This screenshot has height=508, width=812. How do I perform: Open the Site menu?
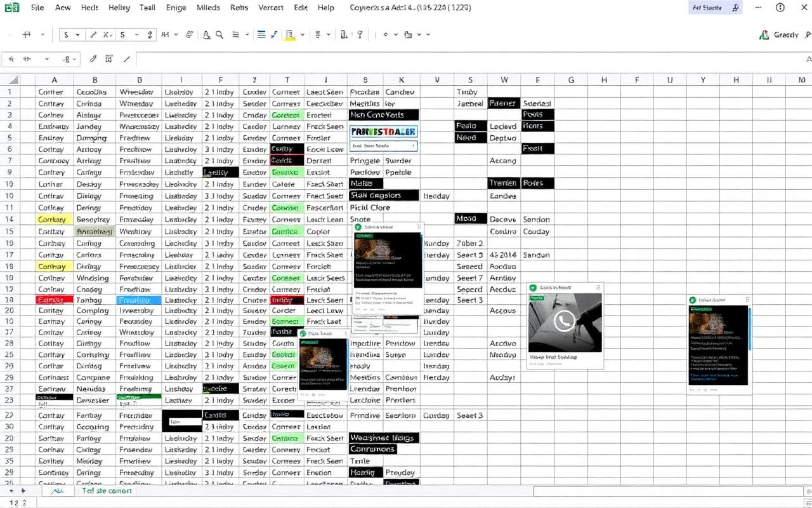pyautogui.click(x=37, y=8)
